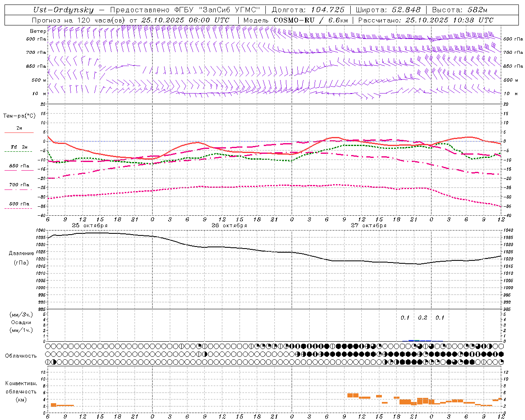Screen dimensions: 525x420
Task: Select the 'Предоставлено ФГБУ "ЗапСиб УГМС"' provider text
Action: [x=185, y=10]
